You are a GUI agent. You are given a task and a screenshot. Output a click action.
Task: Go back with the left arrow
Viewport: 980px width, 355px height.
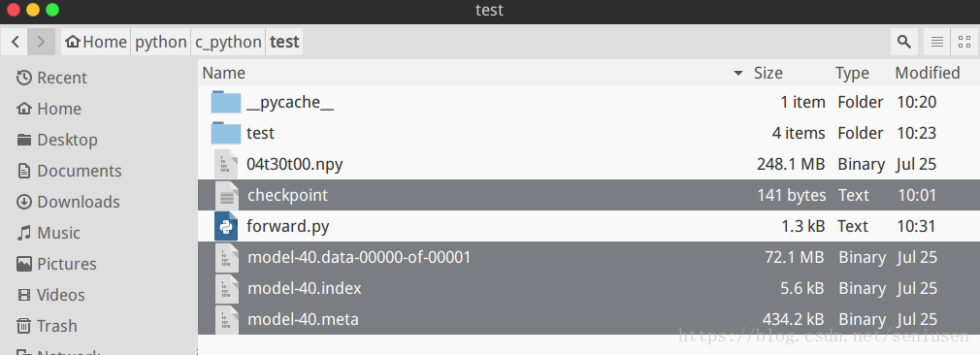[15, 42]
